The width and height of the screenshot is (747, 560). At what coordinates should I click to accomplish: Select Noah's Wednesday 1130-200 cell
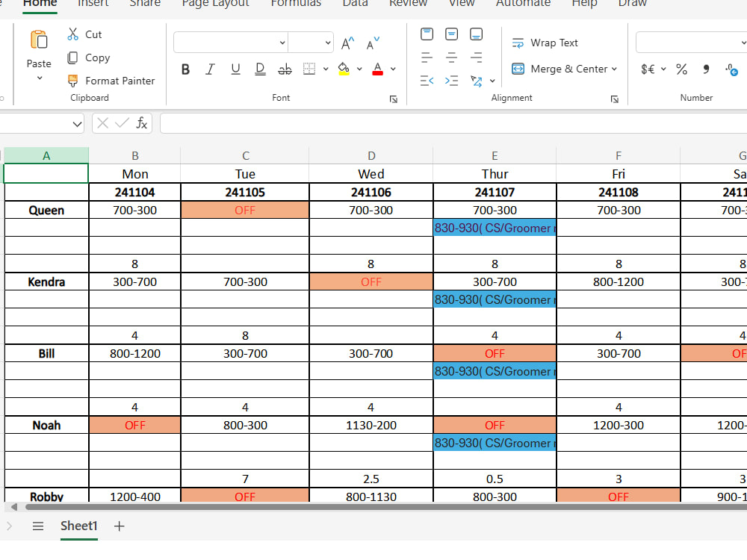click(x=371, y=426)
